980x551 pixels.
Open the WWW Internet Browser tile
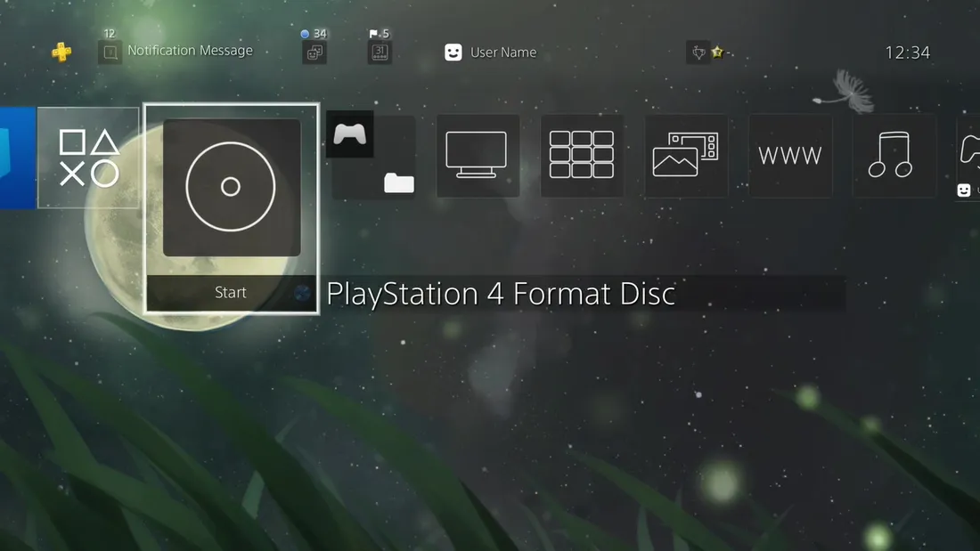pyautogui.click(x=790, y=156)
